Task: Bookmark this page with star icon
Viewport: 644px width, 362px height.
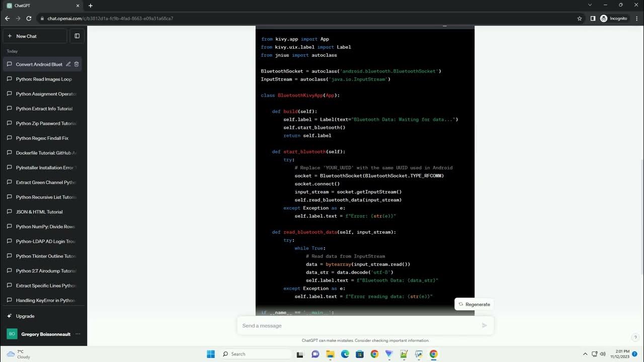Action: [x=580, y=19]
